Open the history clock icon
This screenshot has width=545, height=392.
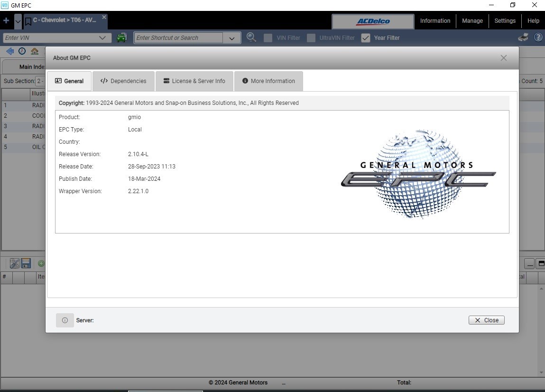22,51
